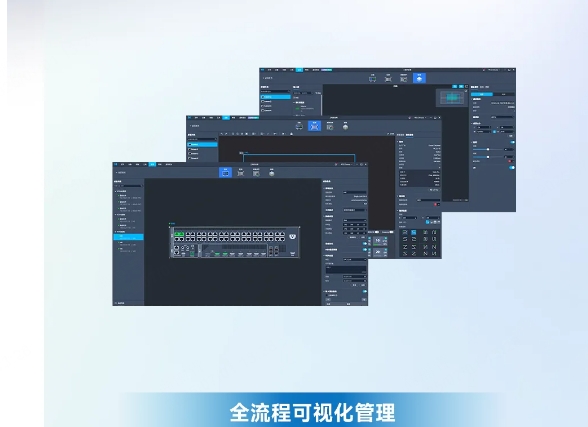Image resolution: width=588 pixels, height=427 pixels.
Task: Click the highlighted blue item in front window tree
Action: 128,237
